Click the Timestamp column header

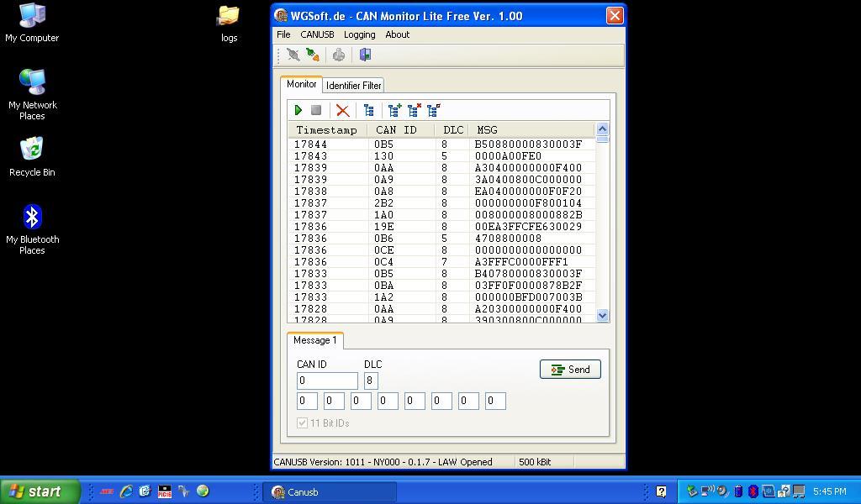click(x=327, y=130)
